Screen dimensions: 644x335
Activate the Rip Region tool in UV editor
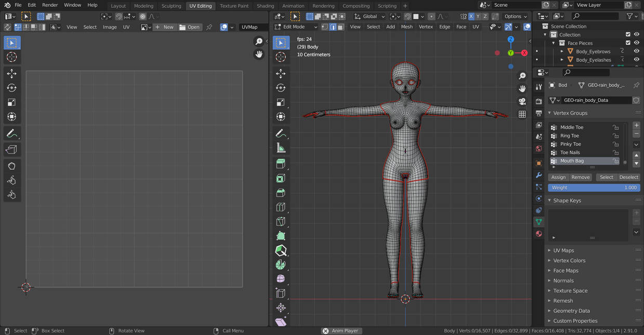(x=11, y=150)
